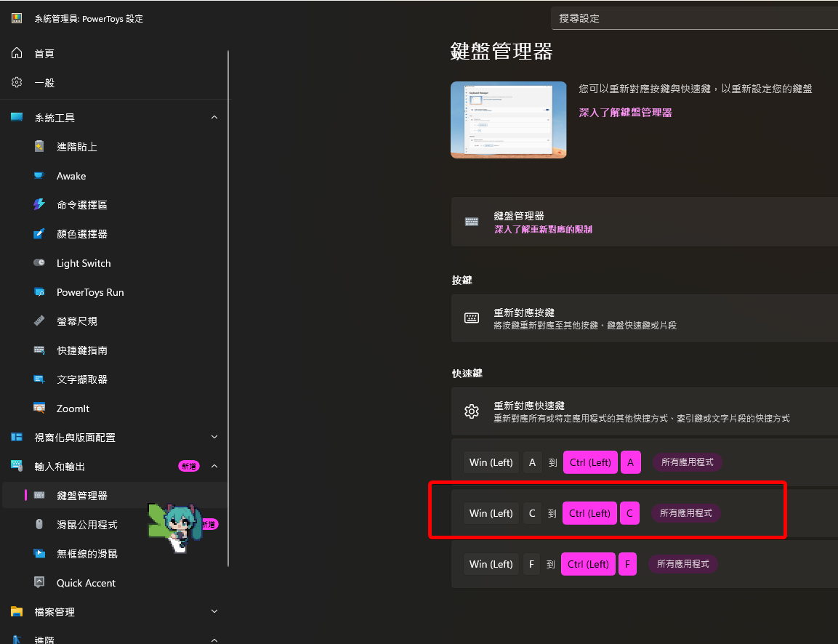Click 快速鍵 section heading
This screenshot has width=838, height=644.
click(x=467, y=373)
